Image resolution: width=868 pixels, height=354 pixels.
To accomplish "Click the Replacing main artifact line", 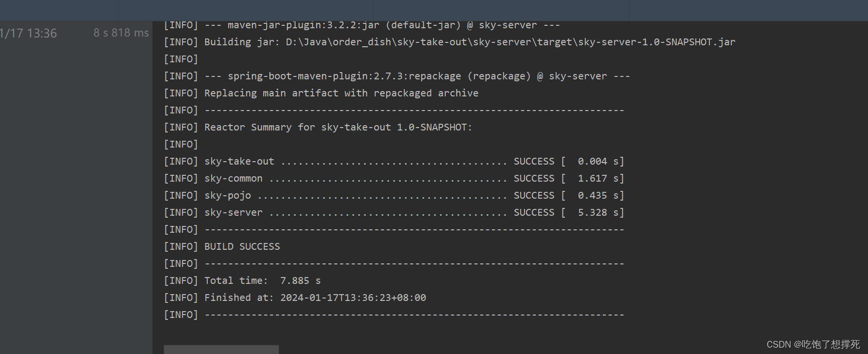I will point(341,93).
